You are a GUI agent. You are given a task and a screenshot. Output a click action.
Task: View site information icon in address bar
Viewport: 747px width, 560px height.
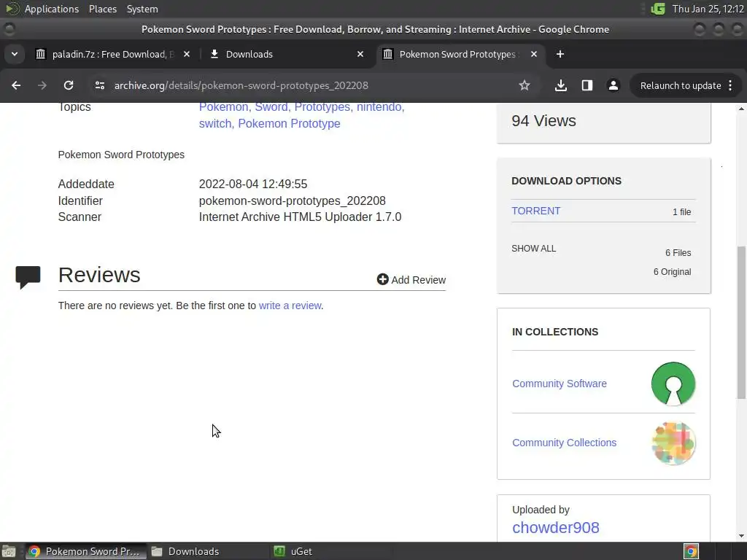coord(99,85)
